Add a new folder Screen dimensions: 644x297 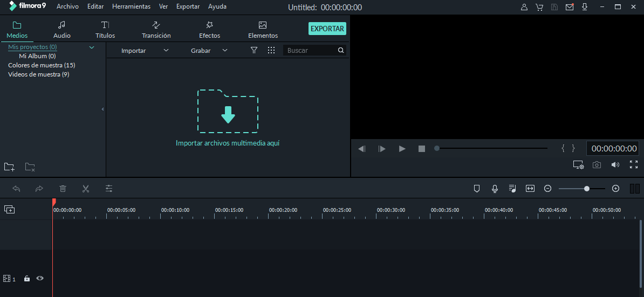[10, 167]
